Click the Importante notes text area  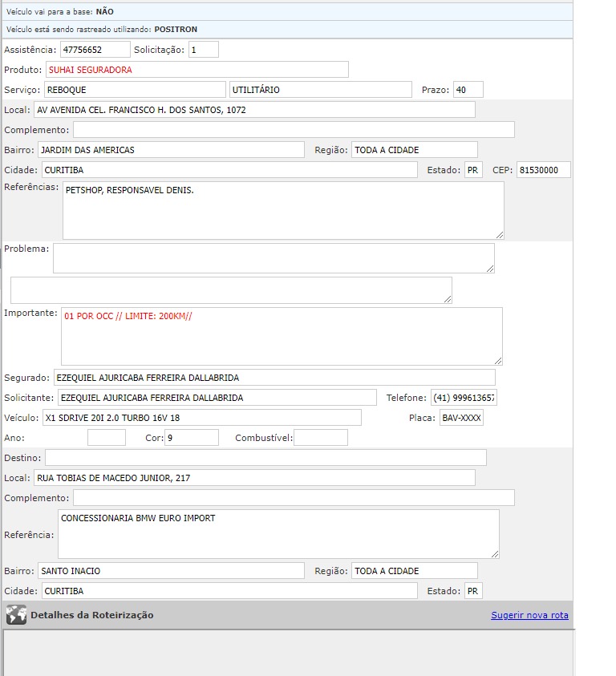tap(281, 336)
